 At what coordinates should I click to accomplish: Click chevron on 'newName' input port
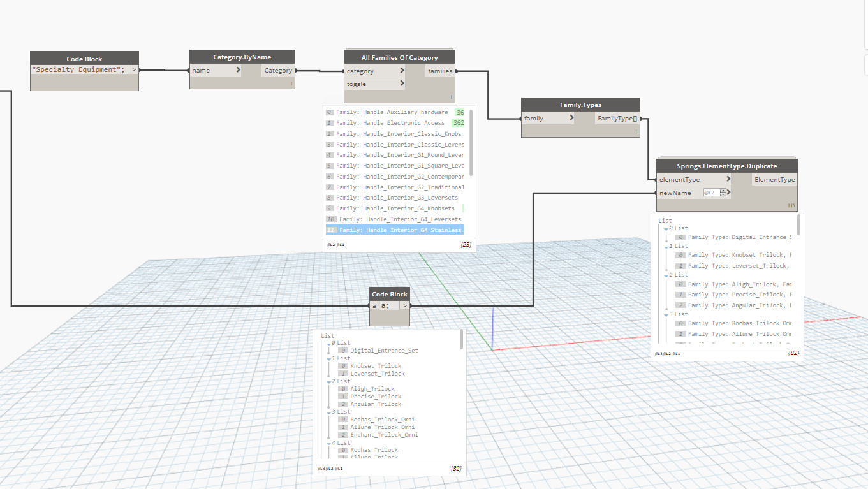729,193
